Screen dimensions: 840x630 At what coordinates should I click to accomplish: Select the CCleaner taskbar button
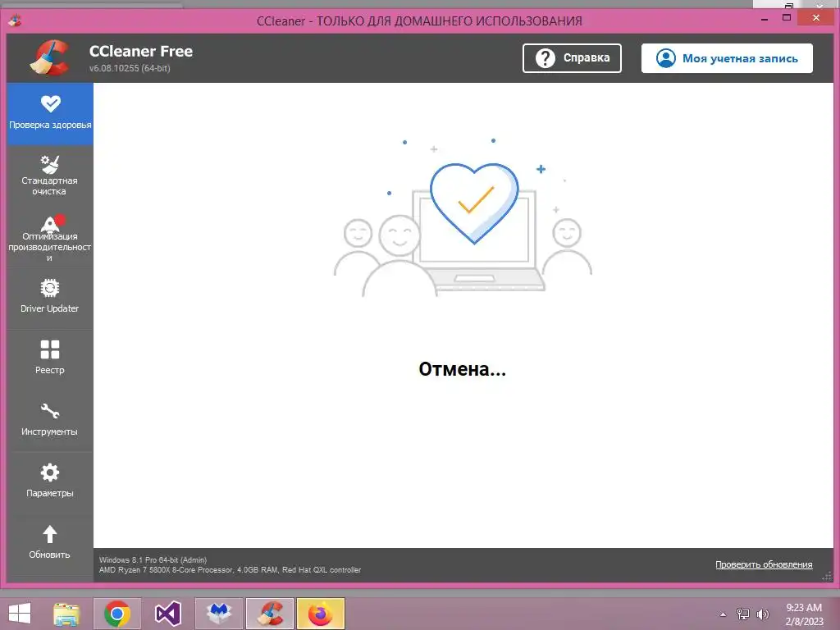pyautogui.click(x=269, y=614)
